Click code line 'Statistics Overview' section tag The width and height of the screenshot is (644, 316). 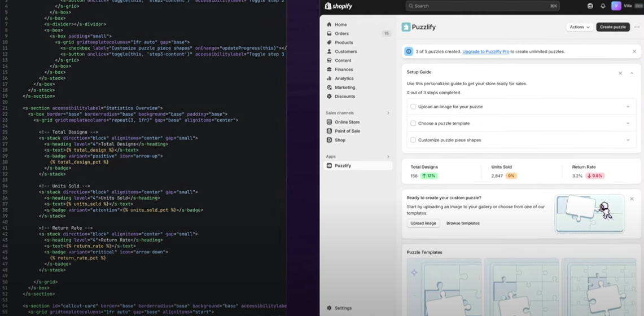[x=93, y=108]
